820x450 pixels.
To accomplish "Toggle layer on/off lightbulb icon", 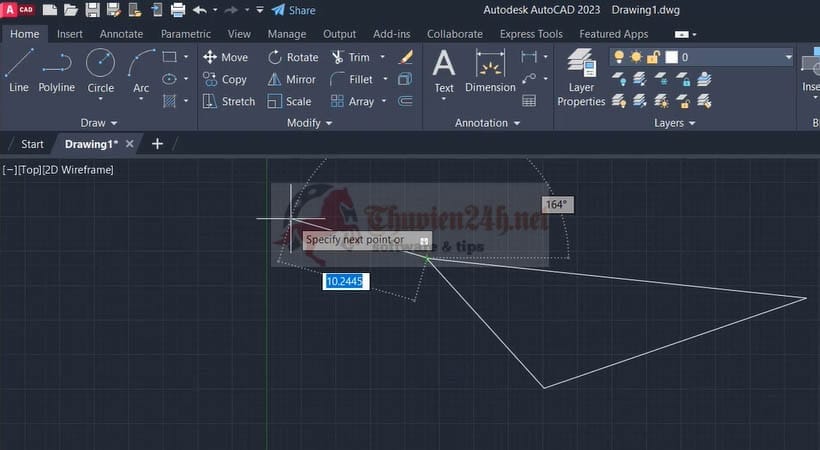I will [619, 57].
